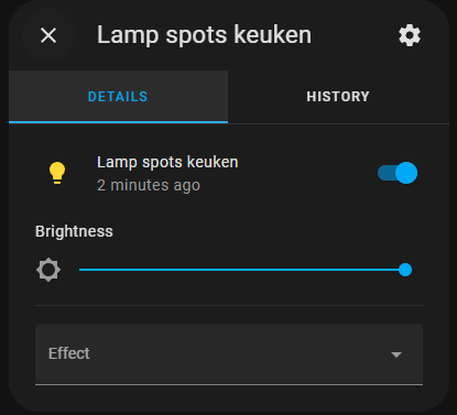Close the Lamp spots keuken dialog
The image size is (457, 415).
pos(48,35)
